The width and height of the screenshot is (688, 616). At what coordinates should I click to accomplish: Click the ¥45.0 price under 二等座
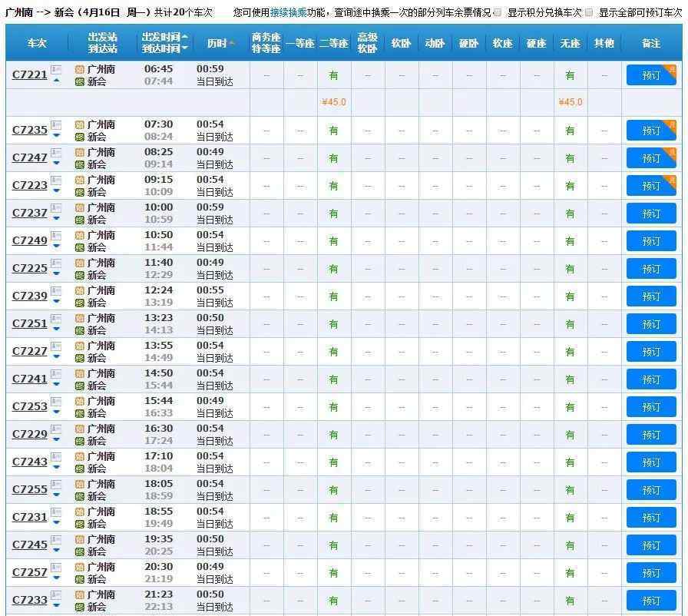tap(334, 102)
